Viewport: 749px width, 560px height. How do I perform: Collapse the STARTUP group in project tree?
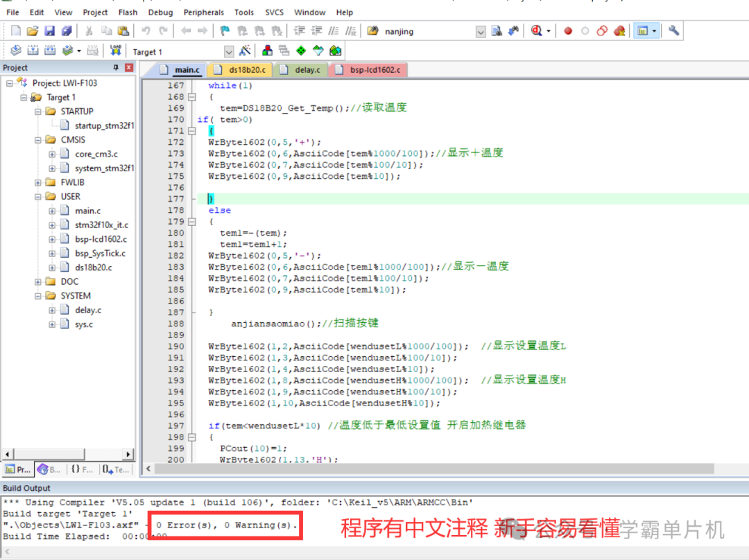pos(37,112)
